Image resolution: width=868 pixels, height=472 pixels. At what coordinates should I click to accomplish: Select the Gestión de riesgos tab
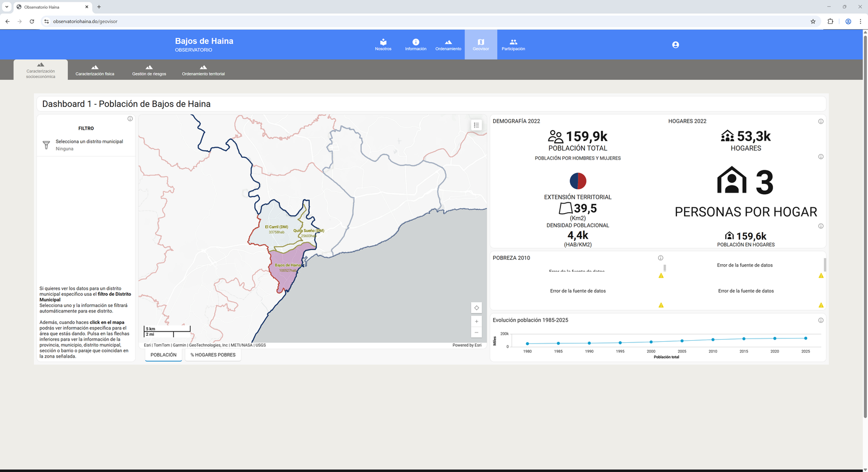pyautogui.click(x=149, y=70)
